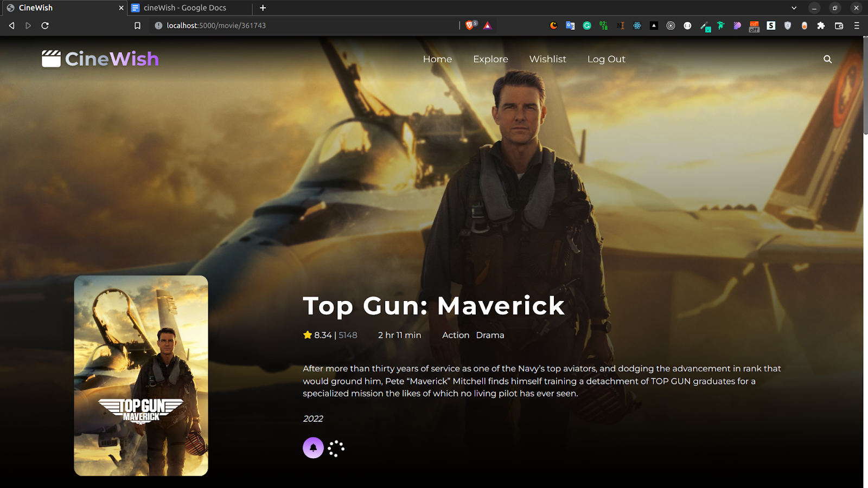
Task: Open the search magnifier icon
Action: pyautogui.click(x=827, y=59)
